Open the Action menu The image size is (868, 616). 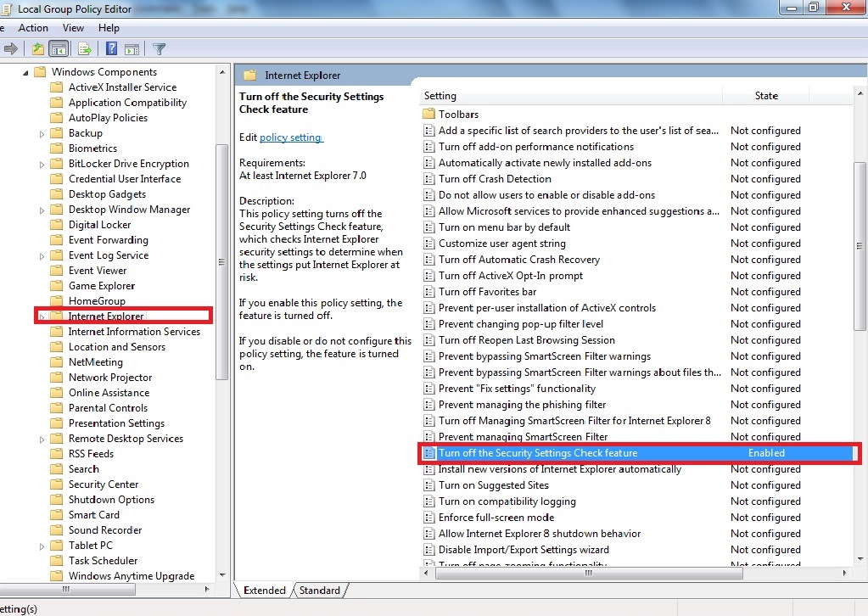[x=33, y=28]
